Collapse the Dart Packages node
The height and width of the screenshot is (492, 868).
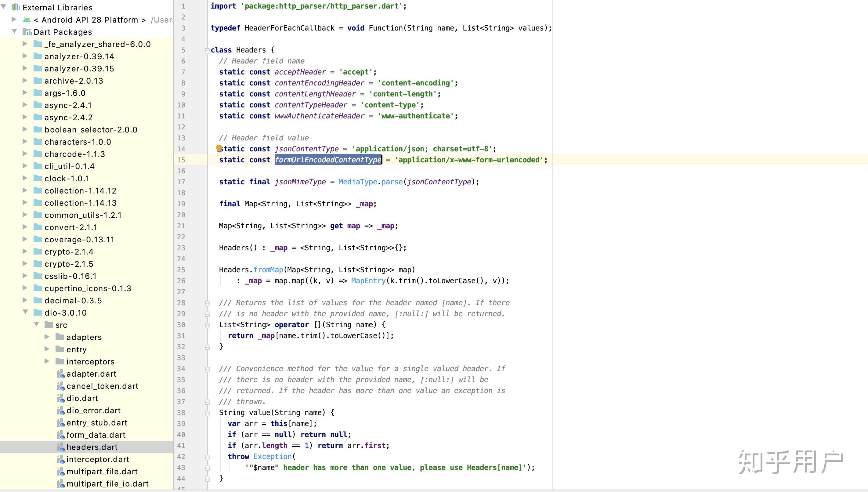(14, 31)
